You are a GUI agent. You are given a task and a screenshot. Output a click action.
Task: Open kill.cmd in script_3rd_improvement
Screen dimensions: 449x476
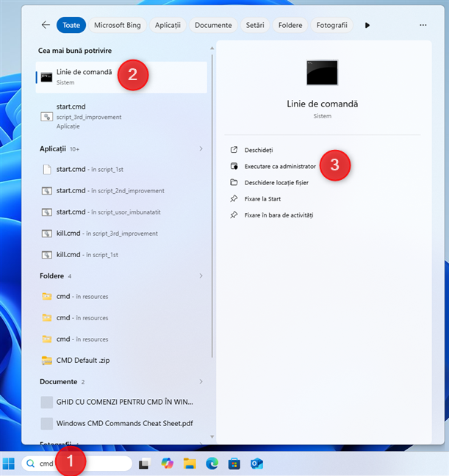coord(121,233)
